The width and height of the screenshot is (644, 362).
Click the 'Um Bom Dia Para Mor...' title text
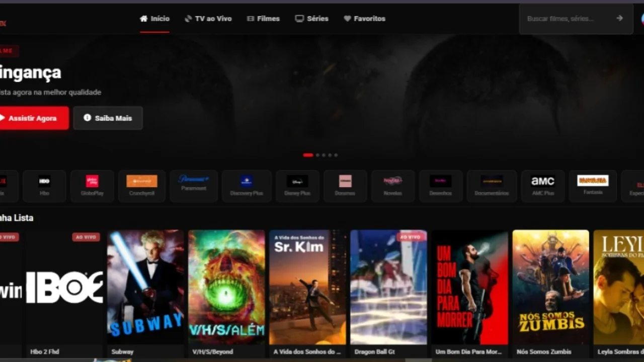(468, 352)
